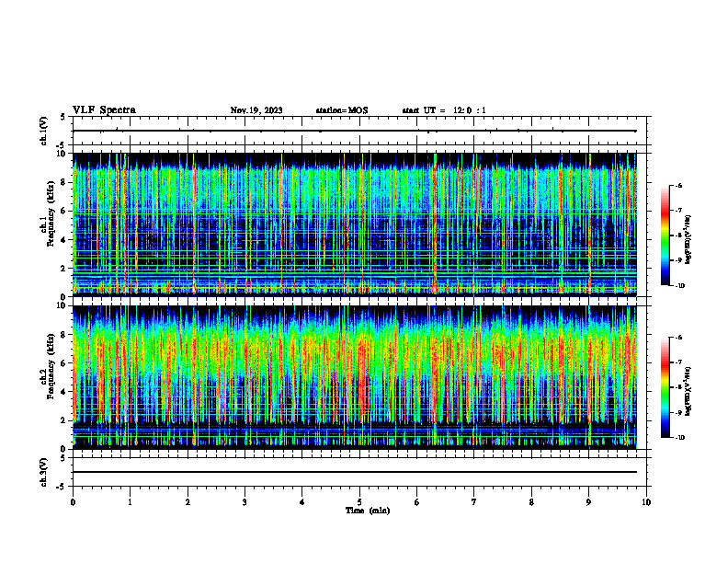Click the ch.3 voltage waveform strip
Screen dimensions: 728x563
[359, 472]
